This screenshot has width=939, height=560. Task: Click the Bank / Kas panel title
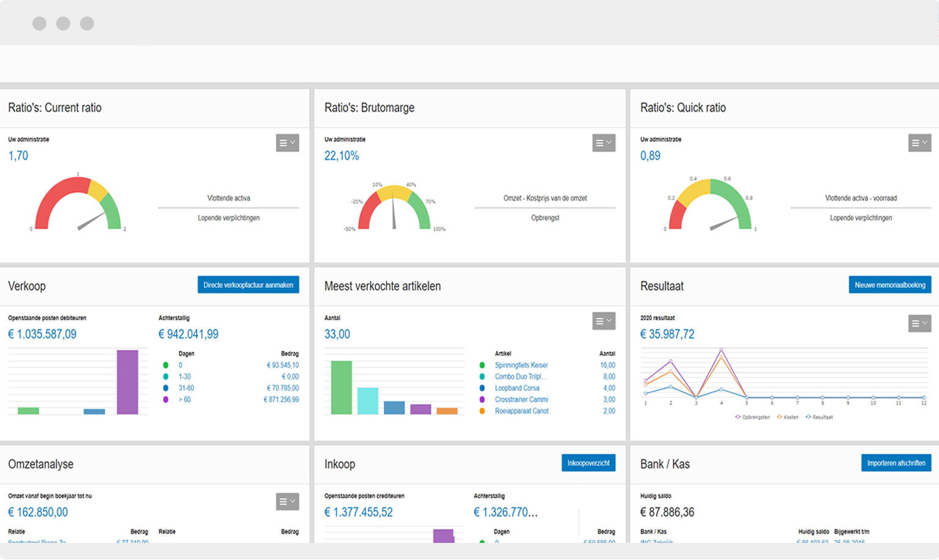pos(665,464)
